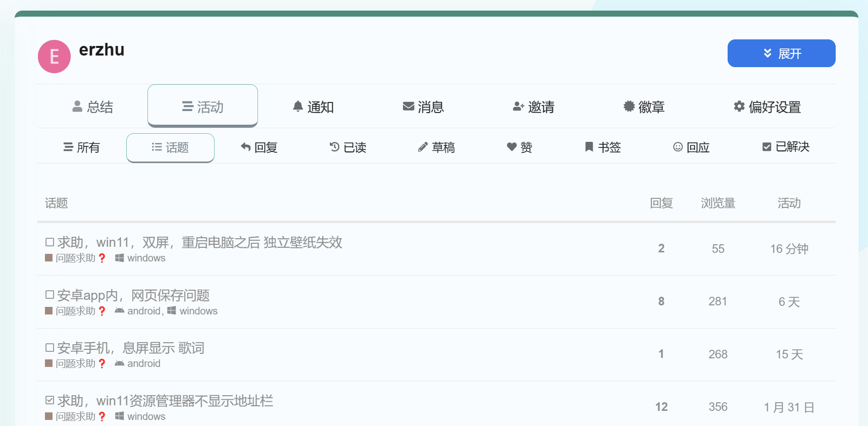
Task: Open the android tag on 安卓手机 topic
Action: point(143,363)
